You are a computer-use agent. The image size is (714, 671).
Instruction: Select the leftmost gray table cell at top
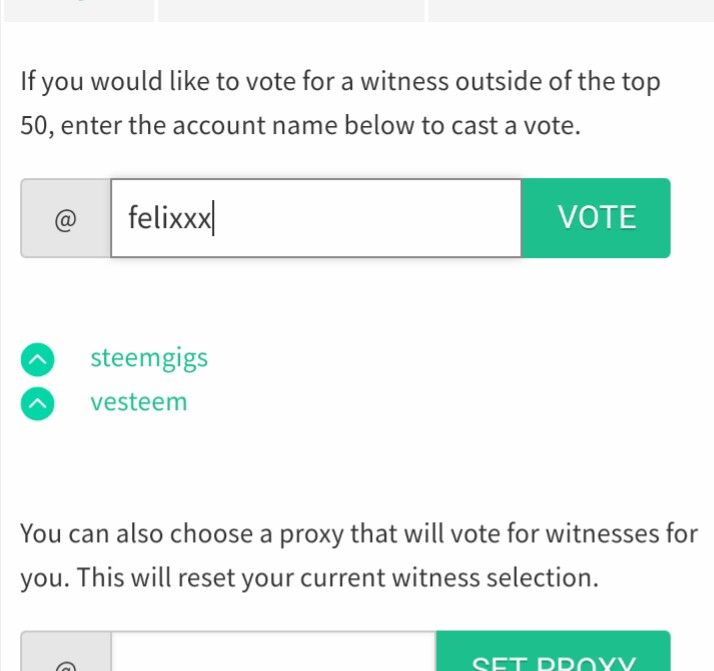click(x=79, y=10)
